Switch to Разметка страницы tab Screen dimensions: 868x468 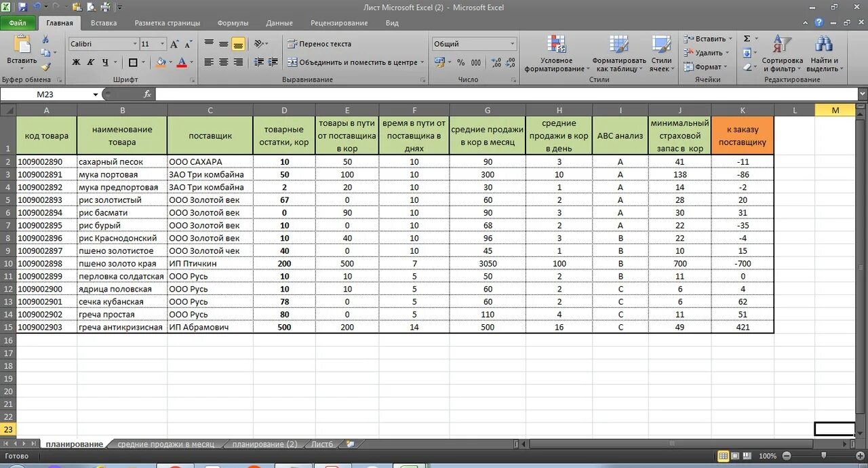[x=167, y=22]
